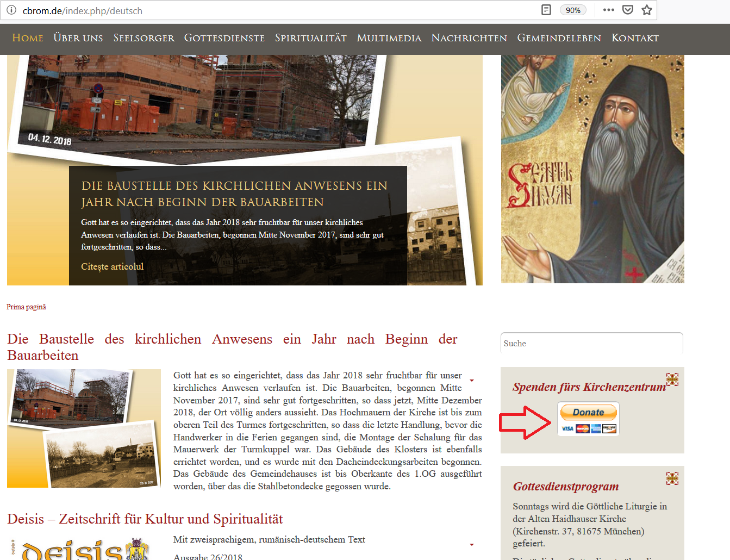730x560 pixels.
Task: Click the ornament icon in the Gottesdienstprogram box
Action: coord(672,478)
